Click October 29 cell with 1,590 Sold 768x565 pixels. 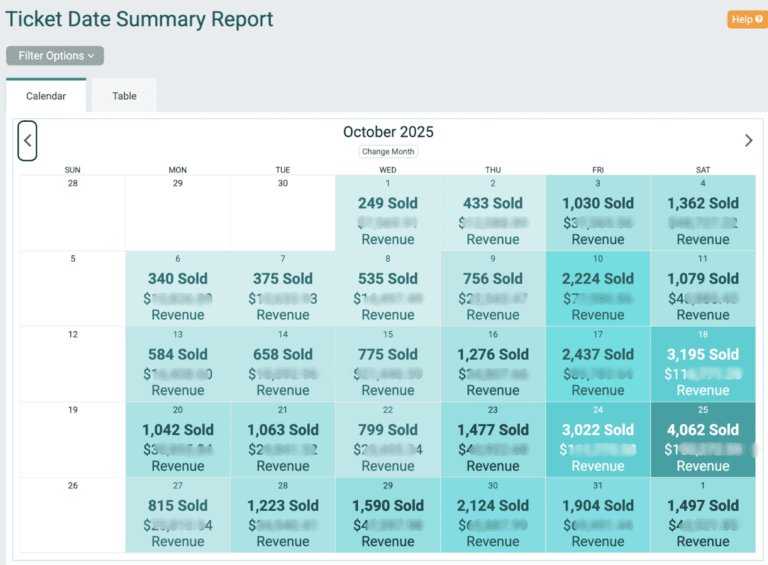point(388,515)
